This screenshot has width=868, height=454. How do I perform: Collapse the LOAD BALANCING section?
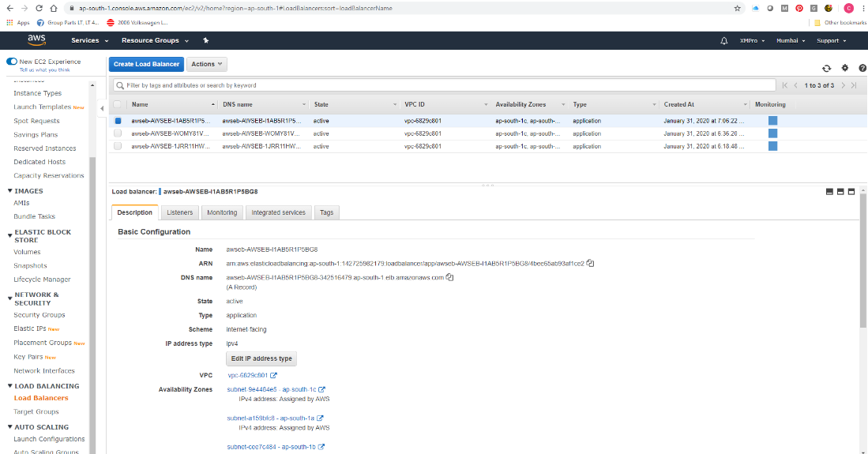10,386
